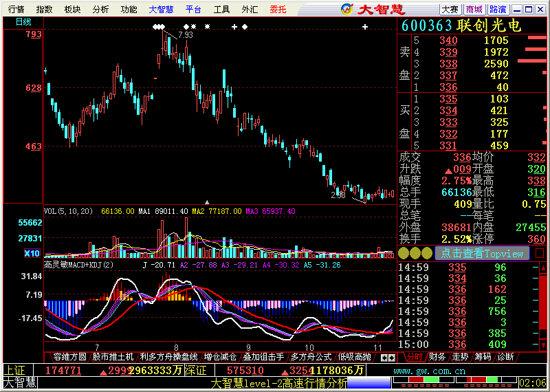The image size is (550, 392).
Task: Open the 工具 menu
Action: pos(221,10)
